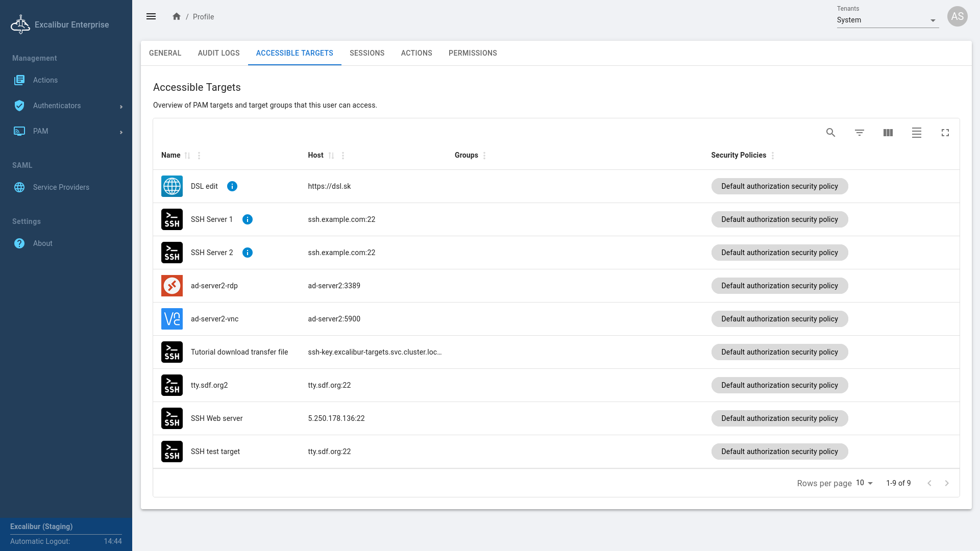This screenshot has width=980, height=551.
Task: Expand the PAM sidebar menu
Action: [x=66, y=131]
